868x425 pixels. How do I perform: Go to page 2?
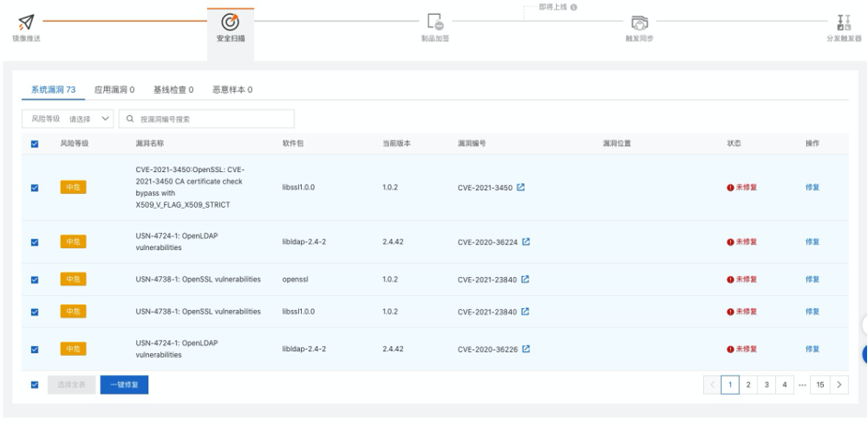tap(748, 385)
